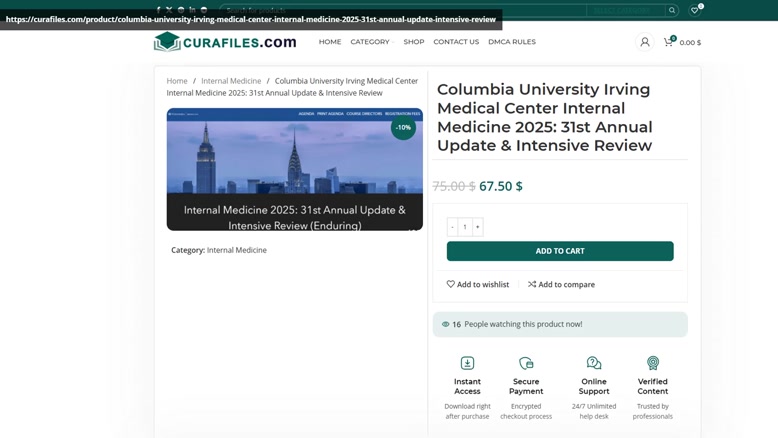This screenshot has width=778, height=438.
Task: Click 'People watching this product now!' text
Action: [x=523, y=324]
